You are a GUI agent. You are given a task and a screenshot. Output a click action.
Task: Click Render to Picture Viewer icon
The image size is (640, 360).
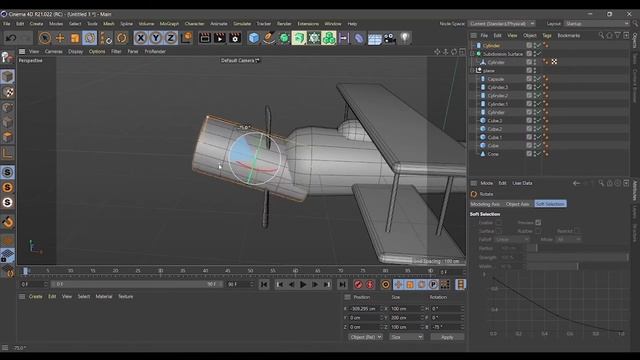(x=220, y=38)
